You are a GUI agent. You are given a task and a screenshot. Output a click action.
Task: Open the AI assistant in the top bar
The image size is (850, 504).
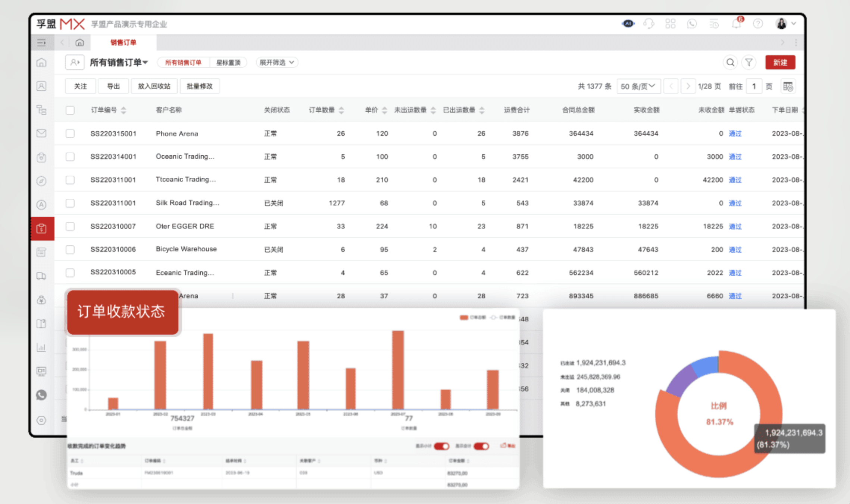pos(628,23)
